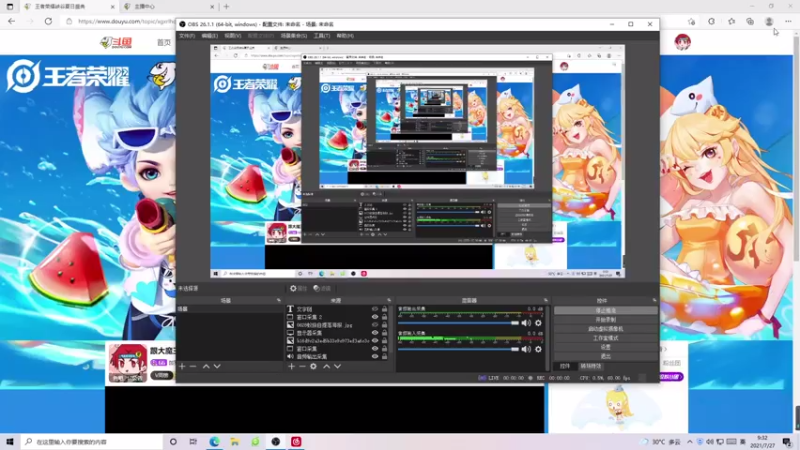Image resolution: width=800 pixels, height=450 pixels.
Task: Toggle visibility of T text source
Action: pyautogui.click(x=375, y=309)
